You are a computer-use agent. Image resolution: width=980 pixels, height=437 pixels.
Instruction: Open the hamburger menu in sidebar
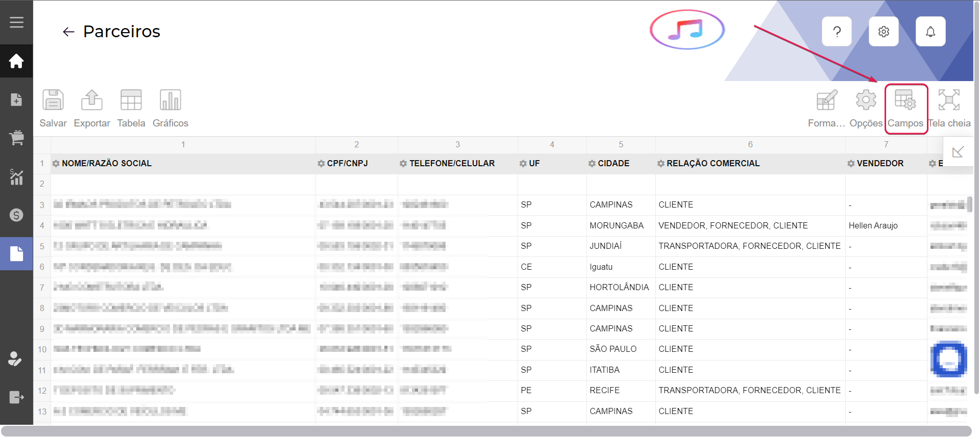16,22
